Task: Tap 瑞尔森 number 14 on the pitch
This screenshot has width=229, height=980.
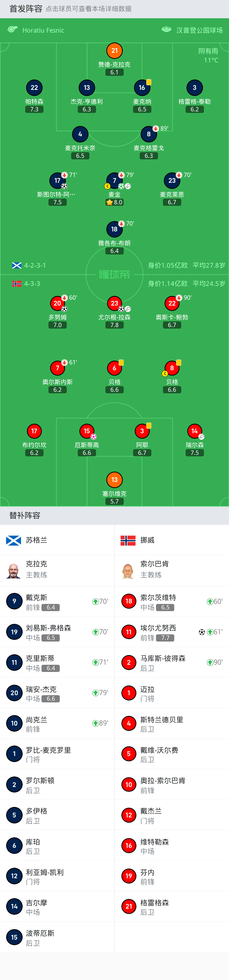Action: coord(194,431)
